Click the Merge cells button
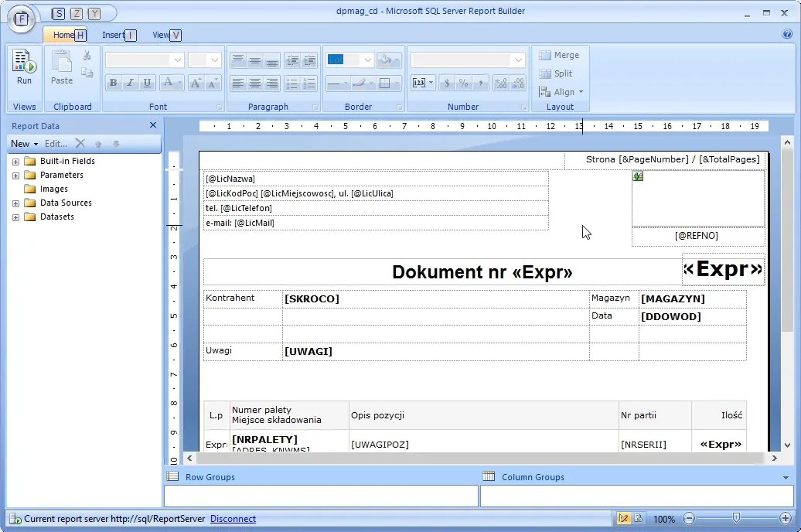Screen dimensions: 801x532 (x=559, y=55)
